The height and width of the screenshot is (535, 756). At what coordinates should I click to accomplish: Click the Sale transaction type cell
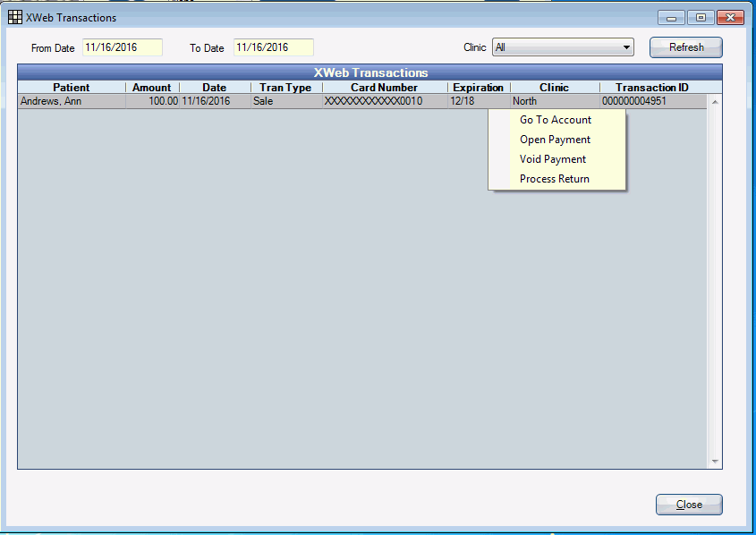pyautogui.click(x=286, y=101)
